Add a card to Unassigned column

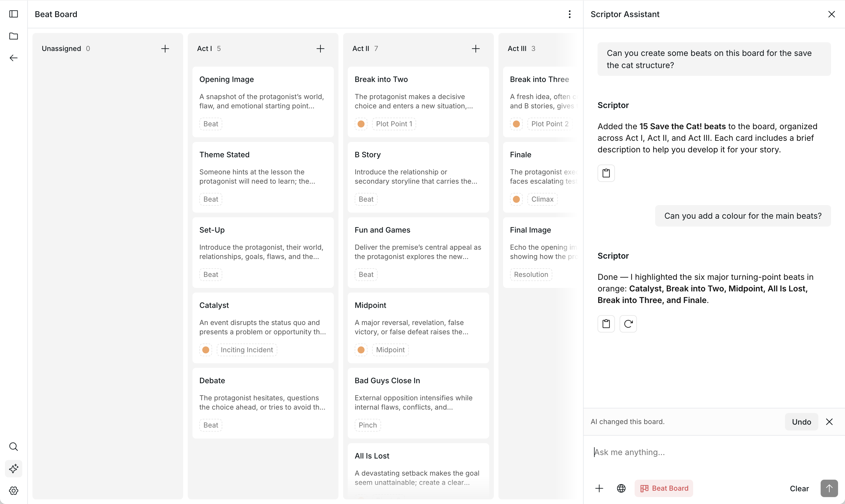tap(165, 49)
